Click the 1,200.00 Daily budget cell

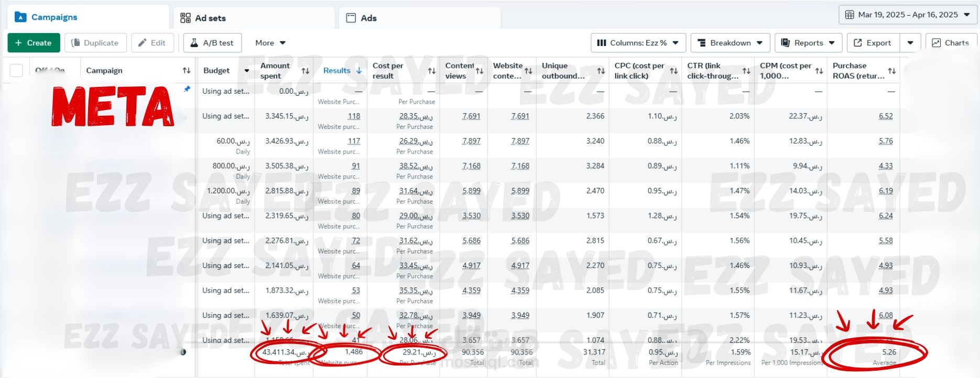point(228,196)
